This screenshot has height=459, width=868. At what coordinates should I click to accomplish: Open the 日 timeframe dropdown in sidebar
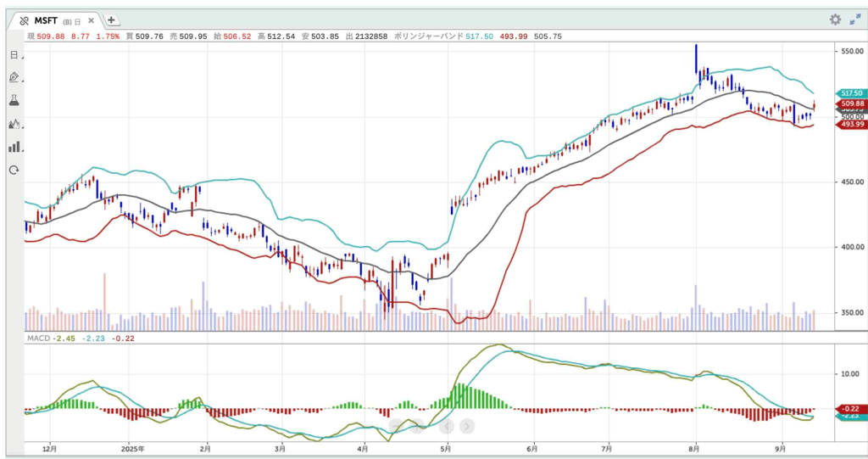pyautogui.click(x=14, y=54)
